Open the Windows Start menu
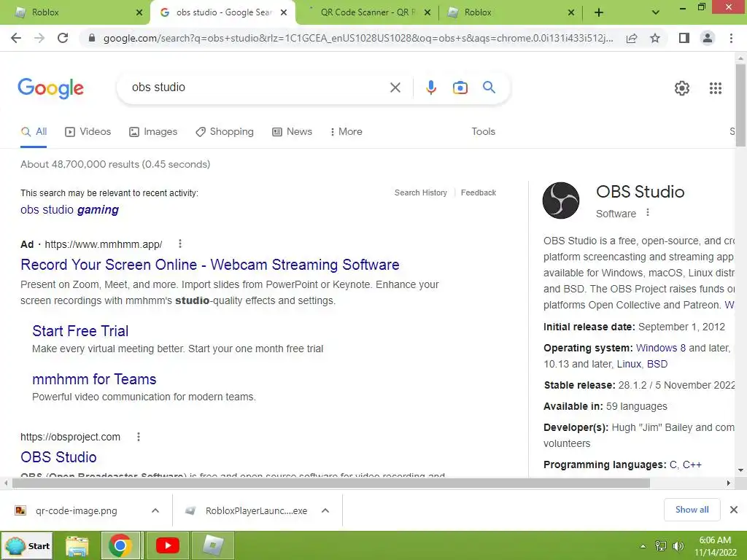 27,545
